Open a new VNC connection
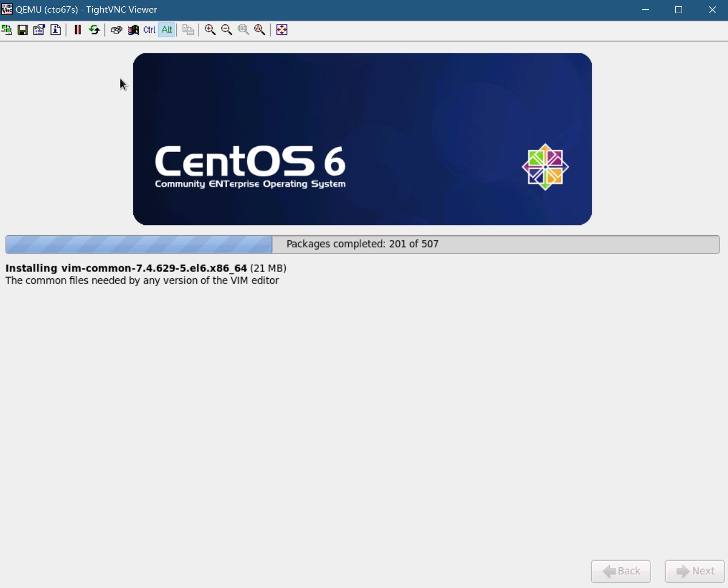Image resolution: width=728 pixels, height=588 pixels. pos(6,30)
